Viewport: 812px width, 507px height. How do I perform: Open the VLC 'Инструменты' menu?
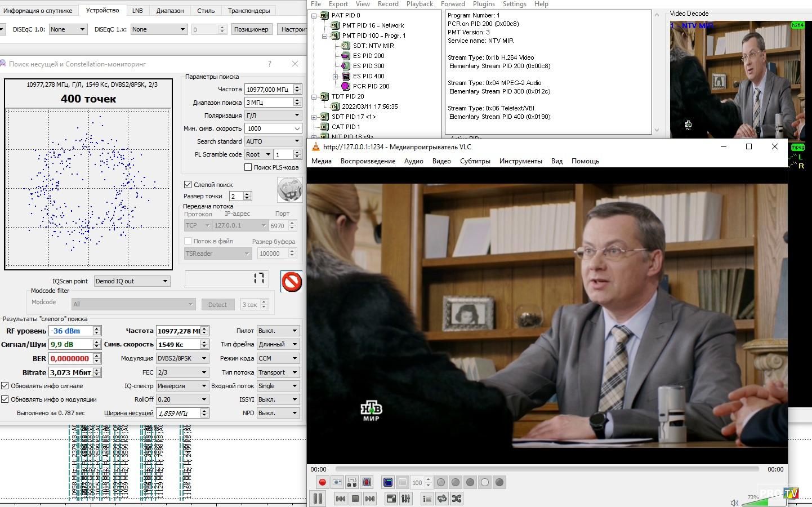point(520,161)
